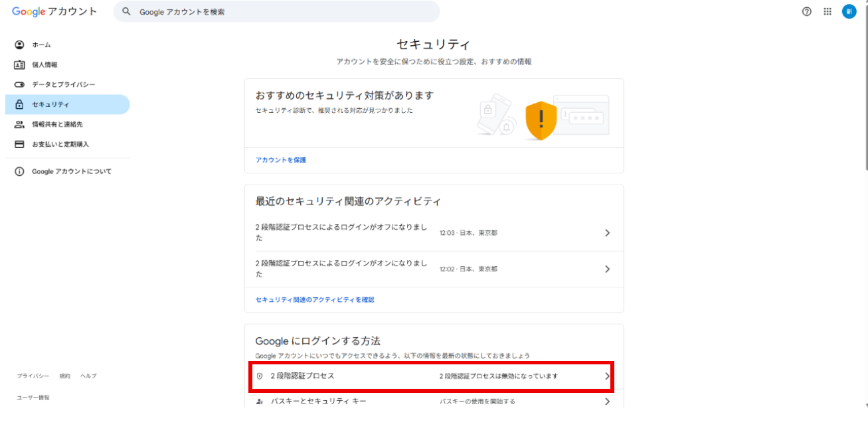Click the 個人情報 ID card icon
This screenshot has height=442, width=868.
point(19,64)
